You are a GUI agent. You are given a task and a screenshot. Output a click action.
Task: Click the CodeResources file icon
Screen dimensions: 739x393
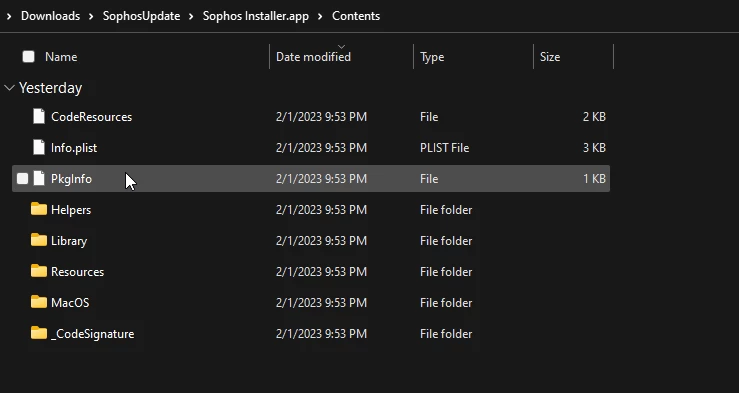pyautogui.click(x=39, y=116)
